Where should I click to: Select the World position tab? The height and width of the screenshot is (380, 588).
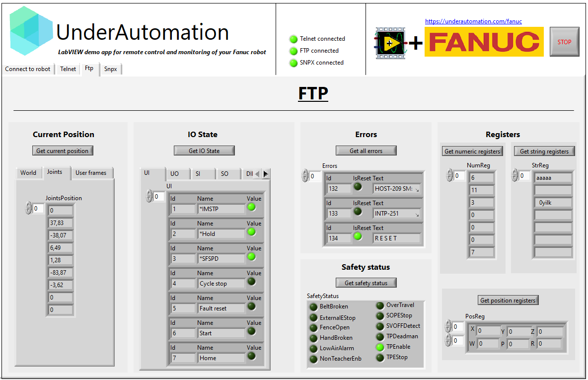pyautogui.click(x=28, y=172)
